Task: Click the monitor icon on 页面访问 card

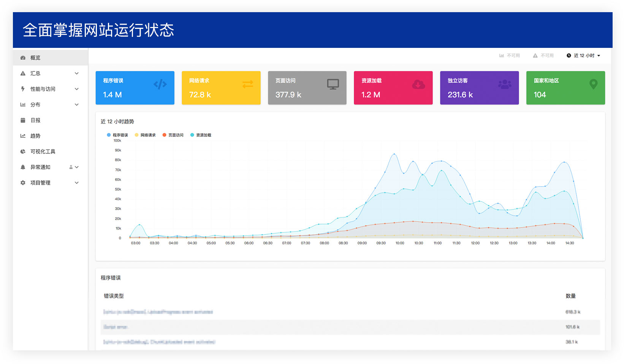Action: click(333, 84)
